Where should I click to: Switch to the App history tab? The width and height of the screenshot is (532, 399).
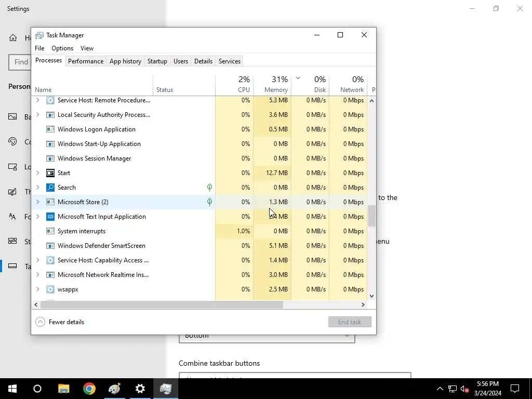(x=125, y=61)
